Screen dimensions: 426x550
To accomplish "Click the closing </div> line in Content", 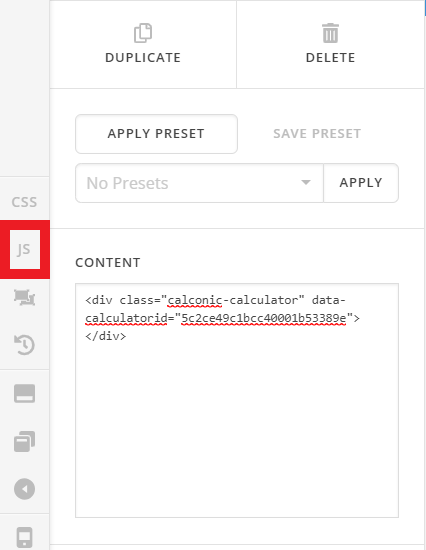I will click(105, 336).
